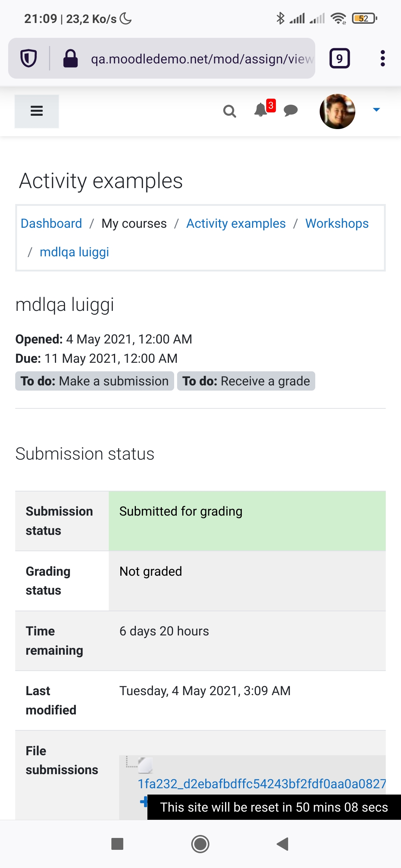Tap Android back navigation button
This screenshot has height=868, width=401.
coord(283,844)
